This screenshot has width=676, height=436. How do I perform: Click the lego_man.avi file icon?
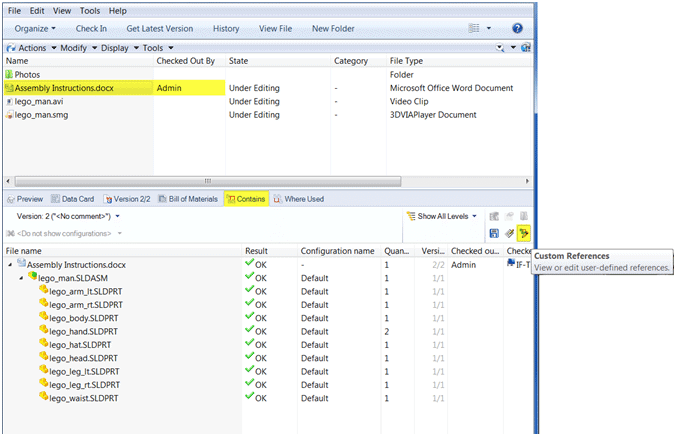(9, 101)
